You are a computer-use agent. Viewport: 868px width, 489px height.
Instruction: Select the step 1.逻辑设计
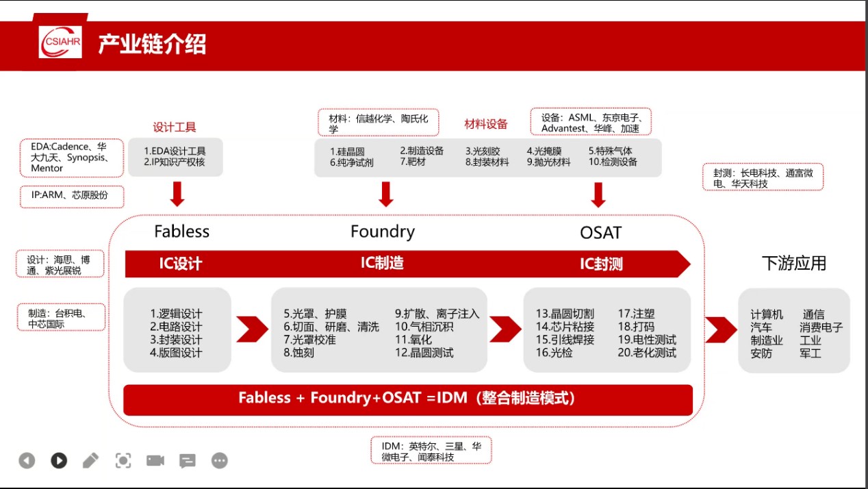pyautogui.click(x=176, y=314)
